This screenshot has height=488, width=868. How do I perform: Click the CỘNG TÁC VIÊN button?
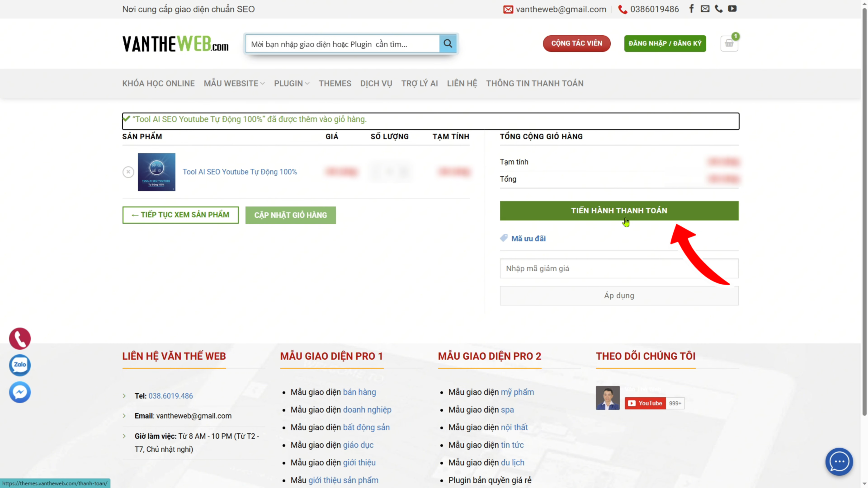click(x=577, y=43)
